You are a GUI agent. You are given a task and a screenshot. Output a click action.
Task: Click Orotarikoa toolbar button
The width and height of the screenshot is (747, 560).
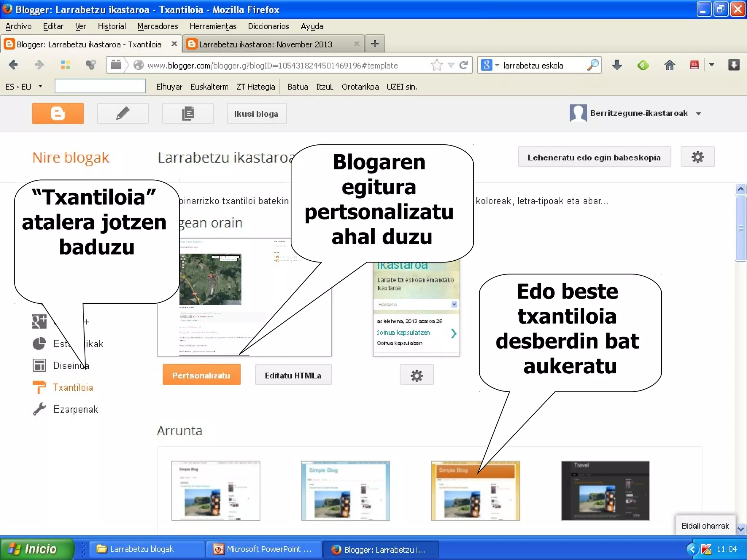tap(360, 87)
